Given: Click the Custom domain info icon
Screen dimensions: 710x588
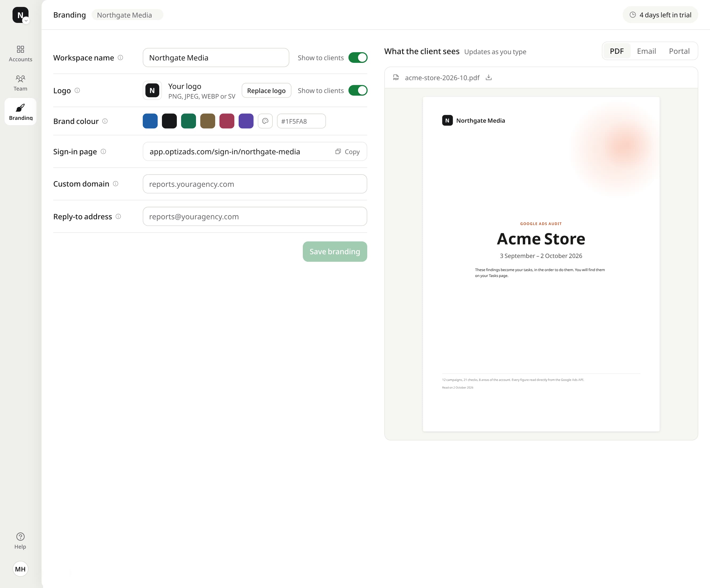Looking at the screenshot, I should [116, 183].
